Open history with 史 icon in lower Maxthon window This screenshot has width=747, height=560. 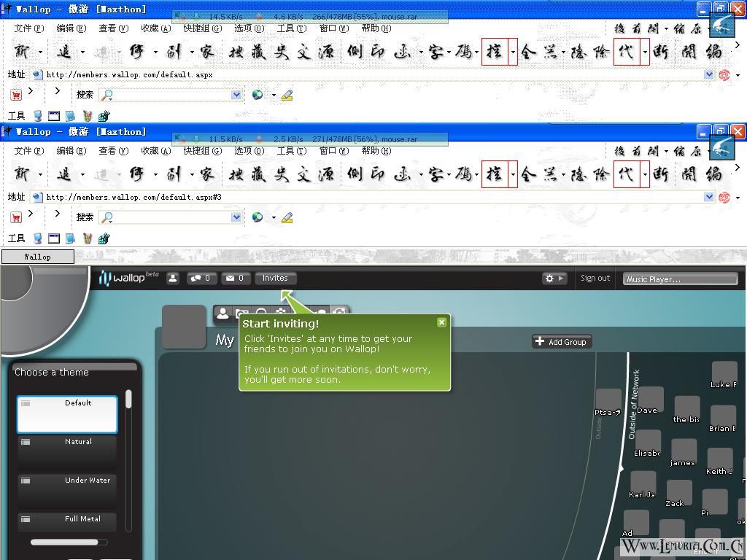point(281,174)
